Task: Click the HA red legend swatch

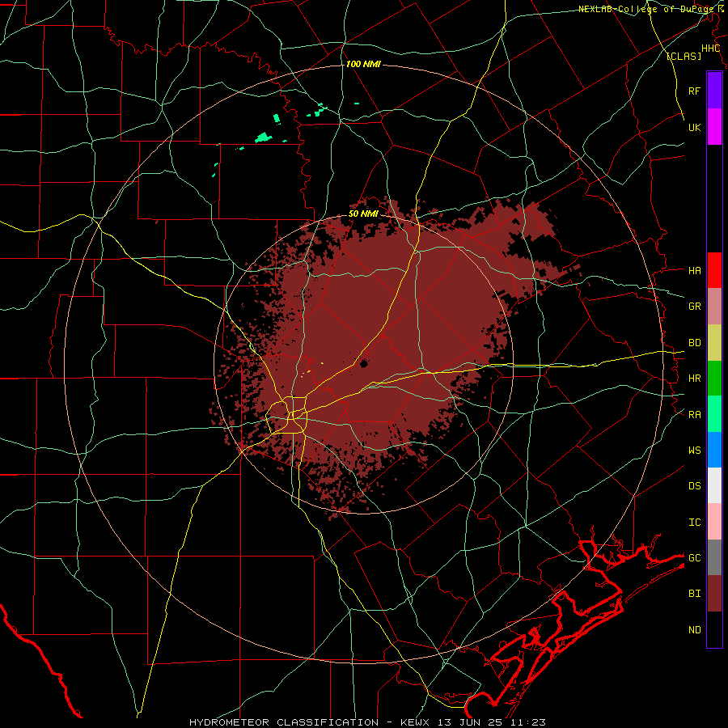Action: [x=714, y=270]
